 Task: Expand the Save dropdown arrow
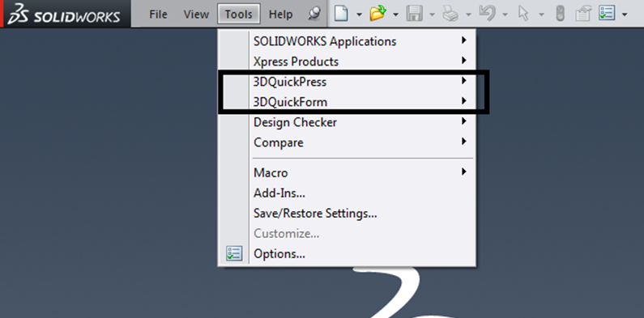pos(432,15)
